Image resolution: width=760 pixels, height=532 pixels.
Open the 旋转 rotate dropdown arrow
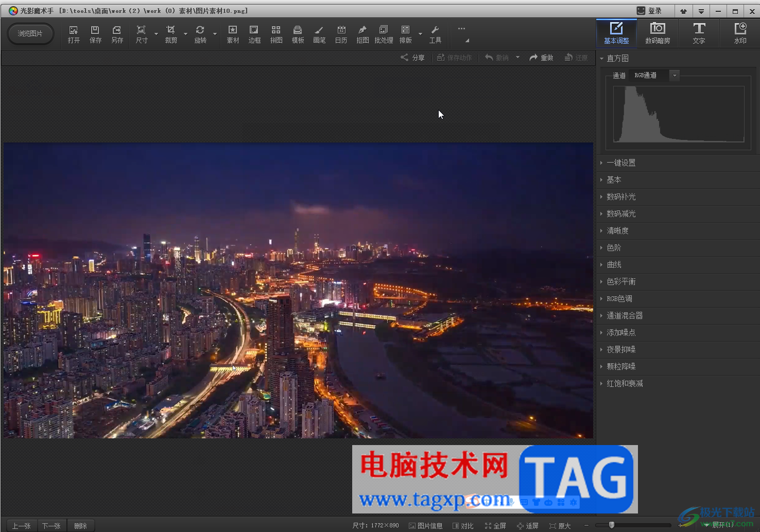[215, 34]
